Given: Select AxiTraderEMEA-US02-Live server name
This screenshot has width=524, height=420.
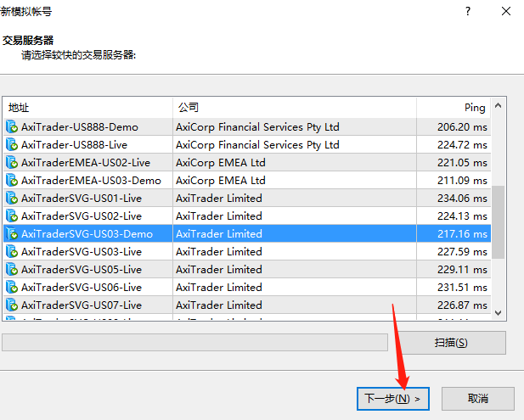Looking at the screenshot, I should click(86, 163).
